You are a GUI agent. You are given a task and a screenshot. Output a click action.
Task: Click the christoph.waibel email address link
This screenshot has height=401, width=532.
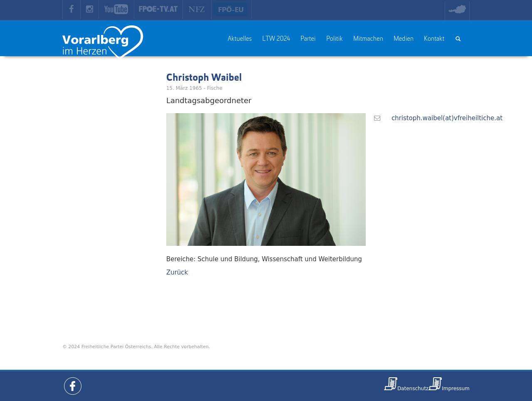pos(447,118)
